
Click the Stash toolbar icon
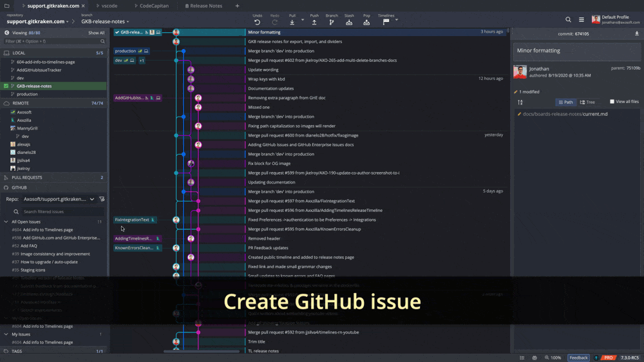[x=349, y=22]
